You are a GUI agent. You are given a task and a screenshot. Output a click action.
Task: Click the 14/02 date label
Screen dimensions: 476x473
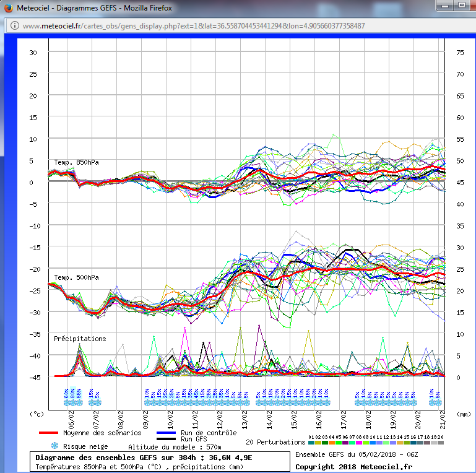pyautogui.click(x=269, y=420)
